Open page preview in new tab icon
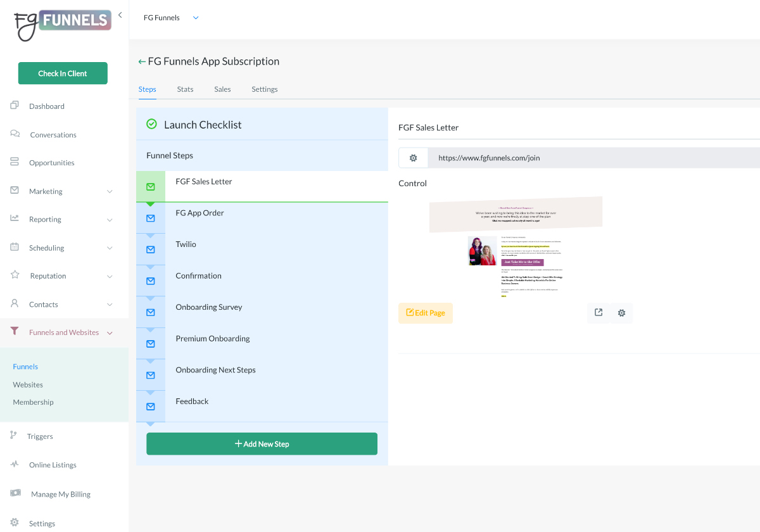This screenshot has width=760, height=532. 598,313
